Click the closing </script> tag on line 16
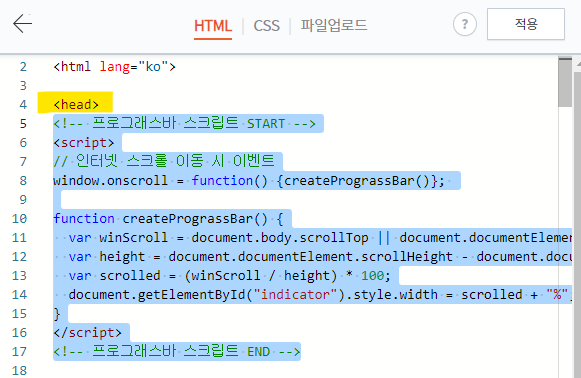Viewport: 581px width, 378px height. pyautogui.click(x=87, y=333)
